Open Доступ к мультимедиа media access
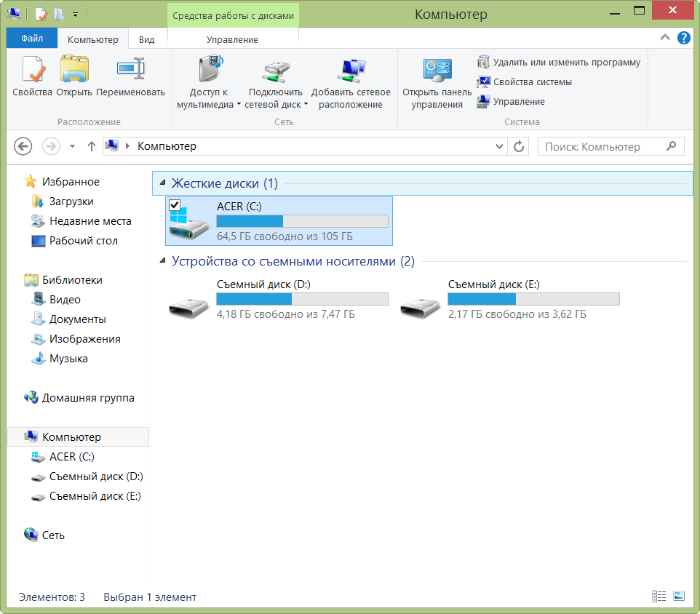The image size is (700, 614). click(209, 81)
